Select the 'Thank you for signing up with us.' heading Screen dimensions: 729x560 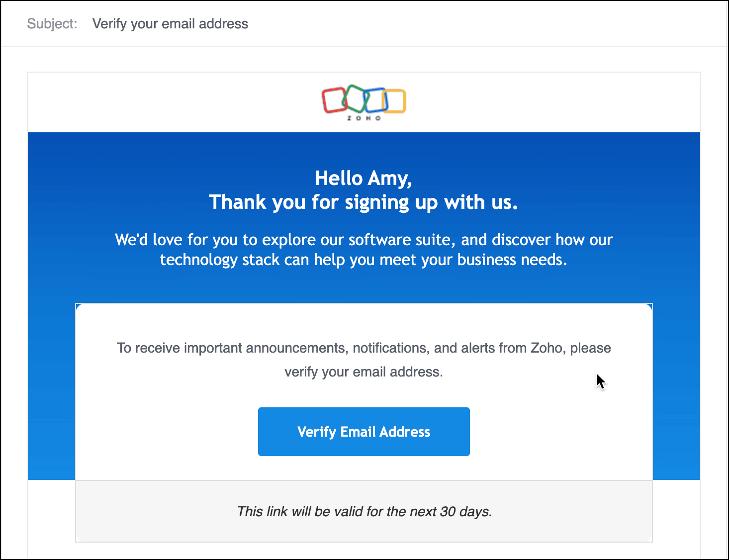click(364, 202)
